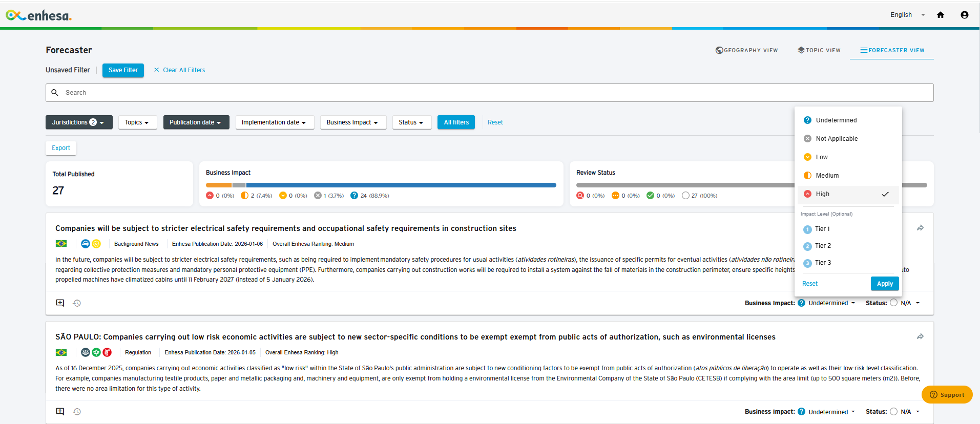This screenshot has height=424, width=980.
Task: Click the Brazil flag on the electrical safety card
Action: tap(61, 244)
